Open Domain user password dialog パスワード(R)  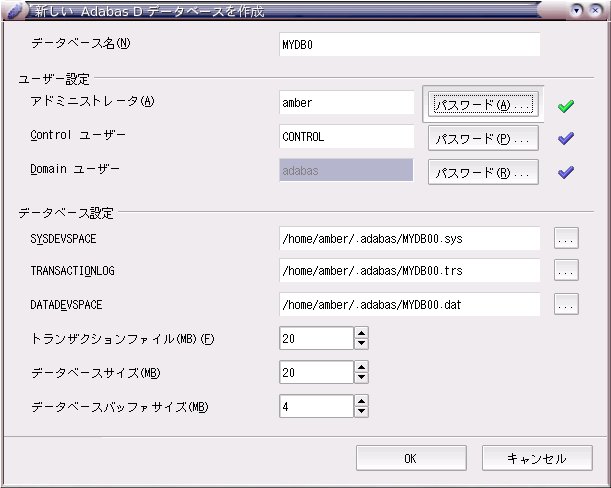coord(483,172)
